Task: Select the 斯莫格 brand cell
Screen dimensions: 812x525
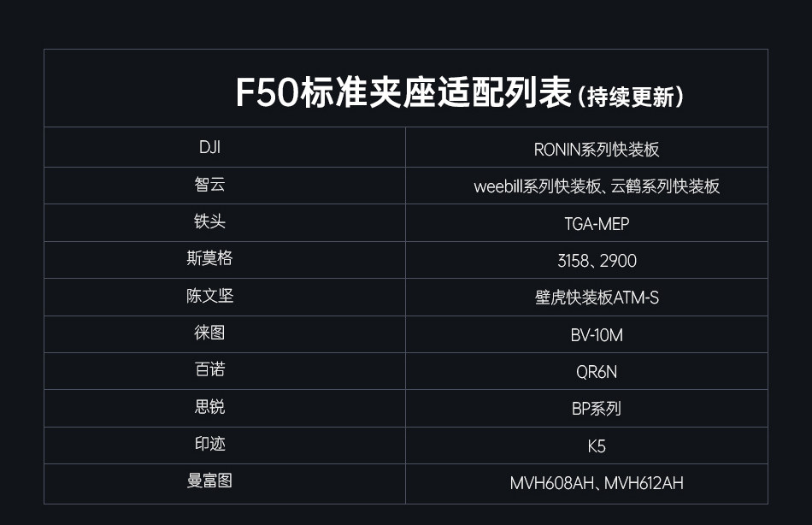Action: tap(209, 258)
